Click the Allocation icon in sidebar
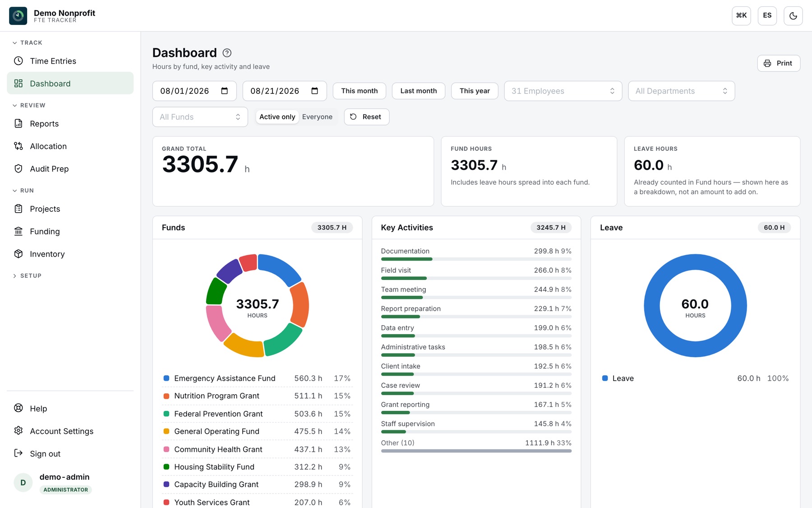Viewport: 812px width, 508px height. point(18,146)
